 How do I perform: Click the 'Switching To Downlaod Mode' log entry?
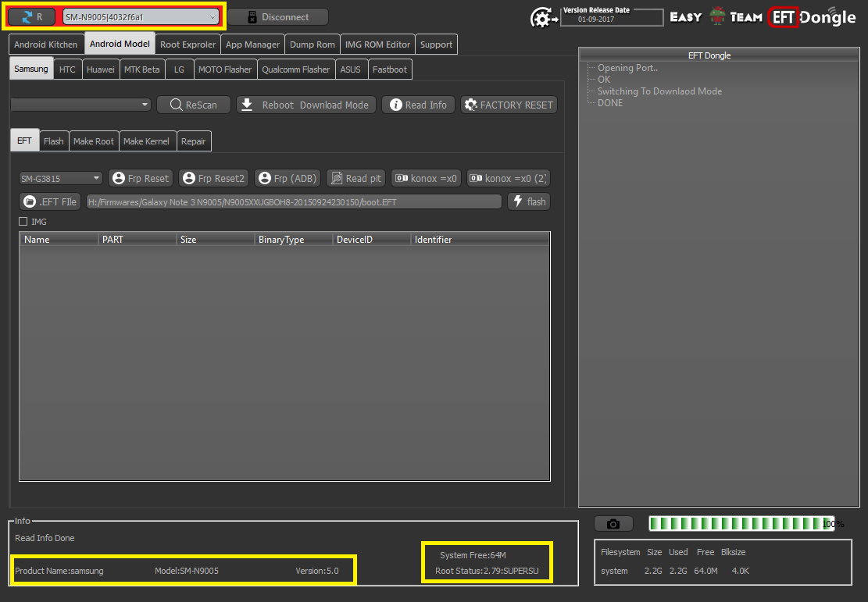[659, 91]
